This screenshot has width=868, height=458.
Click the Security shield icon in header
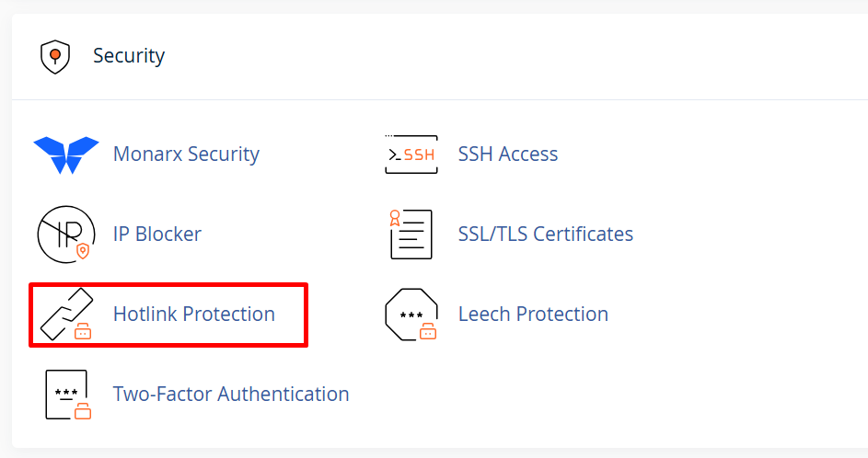click(x=55, y=56)
